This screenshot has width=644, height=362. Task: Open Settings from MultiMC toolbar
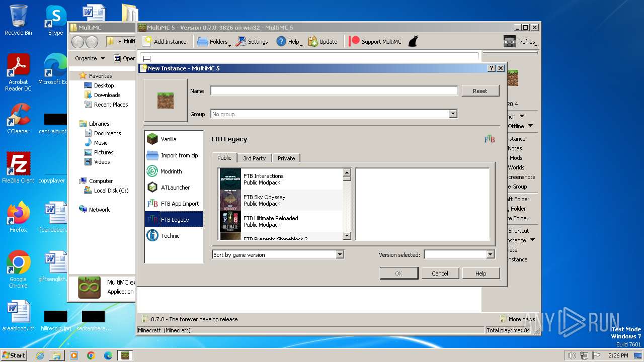[252, 42]
